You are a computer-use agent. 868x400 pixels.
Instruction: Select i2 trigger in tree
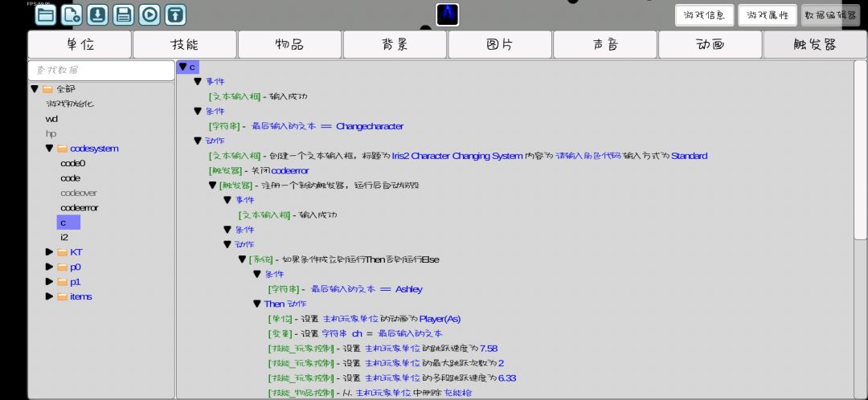tap(64, 237)
